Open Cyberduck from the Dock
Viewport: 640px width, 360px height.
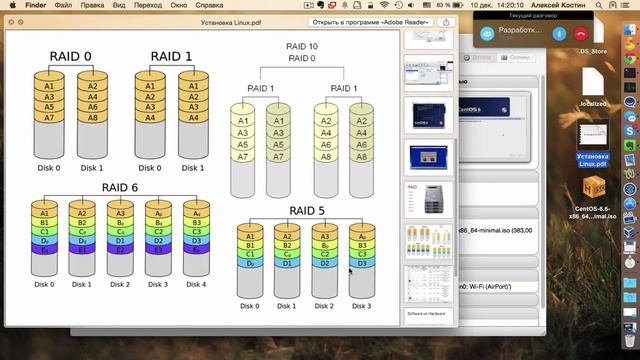630,44
